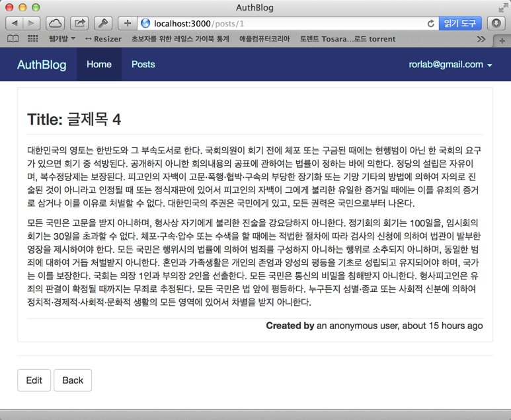Image resolution: width=511 pixels, height=420 pixels.
Task: Open rorlab@gmail.com user dropdown
Action: (x=450, y=65)
